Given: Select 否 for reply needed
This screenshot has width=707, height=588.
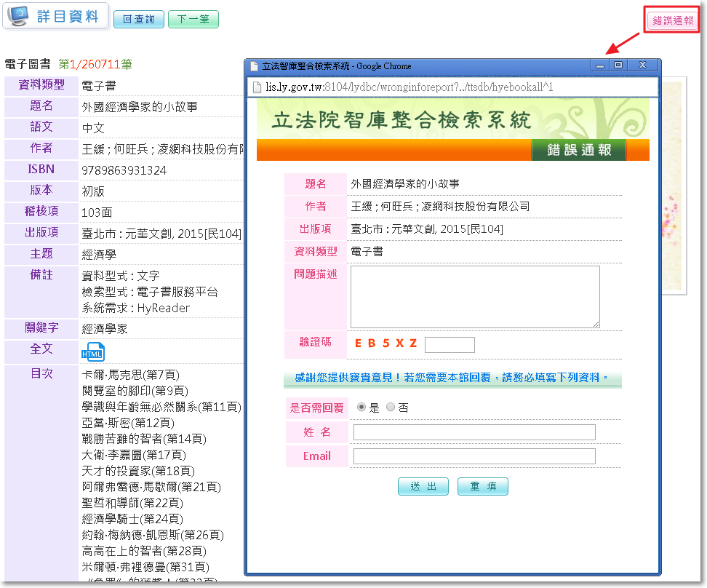Looking at the screenshot, I should point(391,408).
